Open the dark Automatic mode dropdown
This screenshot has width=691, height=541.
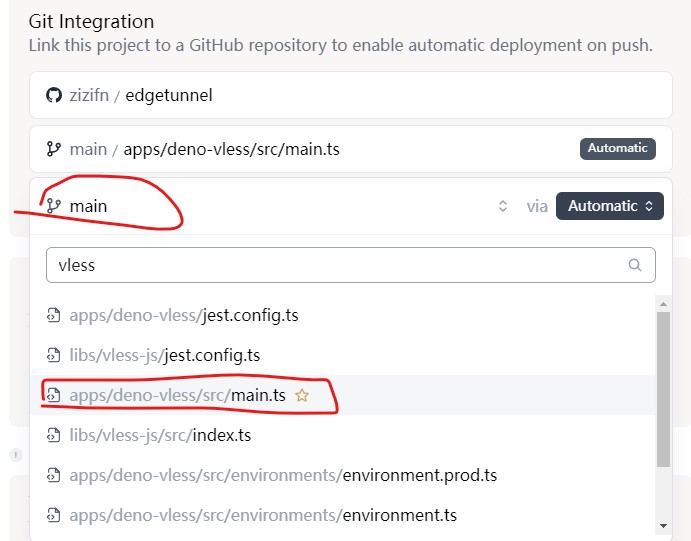click(x=609, y=206)
